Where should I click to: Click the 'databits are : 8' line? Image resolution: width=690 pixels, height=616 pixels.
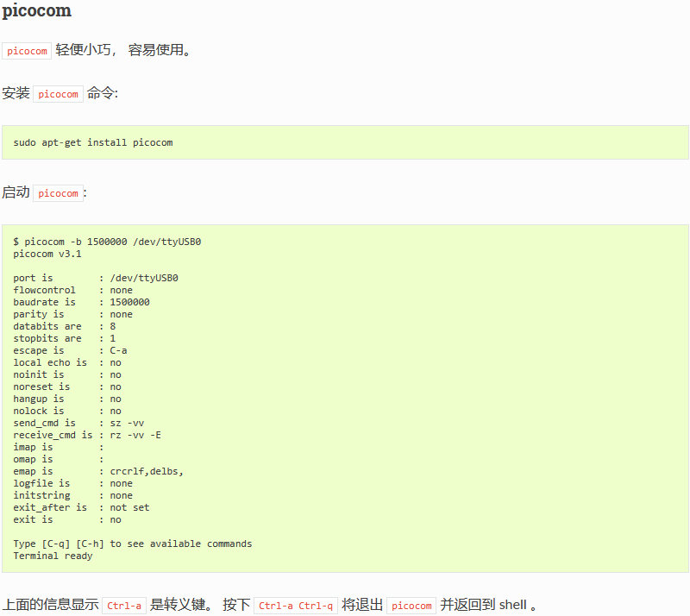click(x=64, y=326)
